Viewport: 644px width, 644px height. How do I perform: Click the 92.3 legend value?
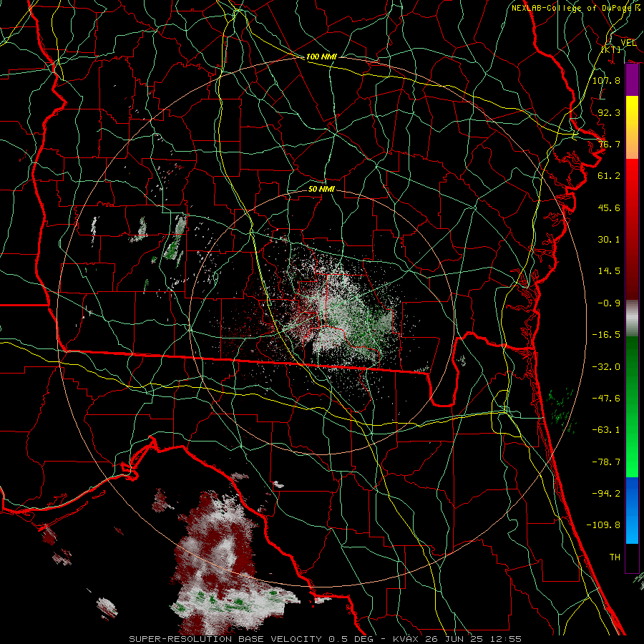pyautogui.click(x=609, y=112)
